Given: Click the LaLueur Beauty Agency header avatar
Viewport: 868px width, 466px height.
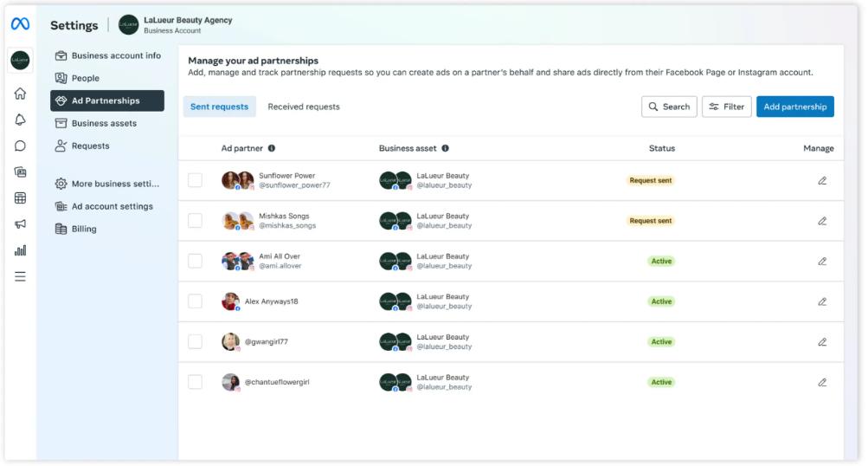Looking at the screenshot, I should pyautogui.click(x=128, y=25).
